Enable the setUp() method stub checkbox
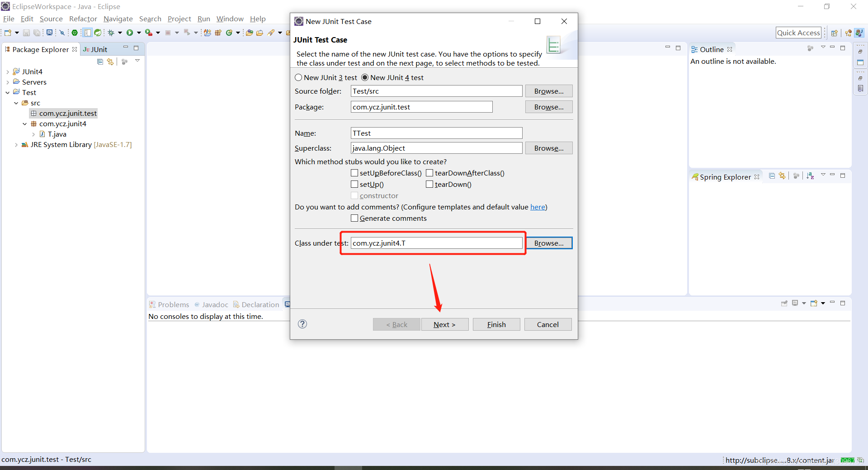 354,184
